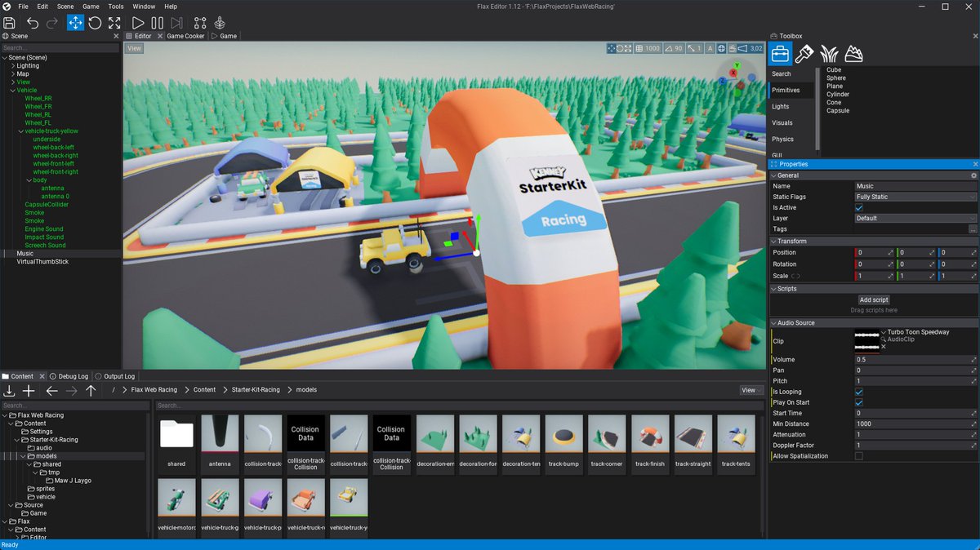Viewport: 980px width, 550px height.
Task: Open the File menu
Action: (23, 7)
